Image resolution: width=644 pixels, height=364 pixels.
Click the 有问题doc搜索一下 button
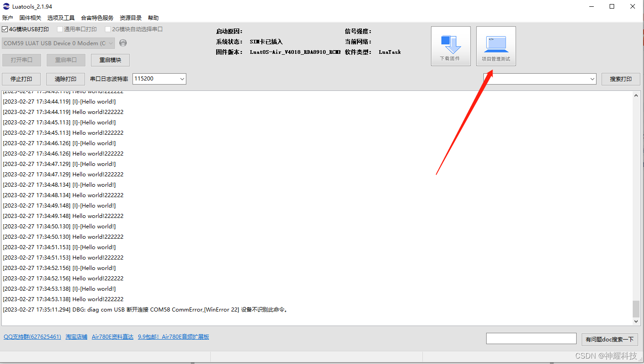610,339
